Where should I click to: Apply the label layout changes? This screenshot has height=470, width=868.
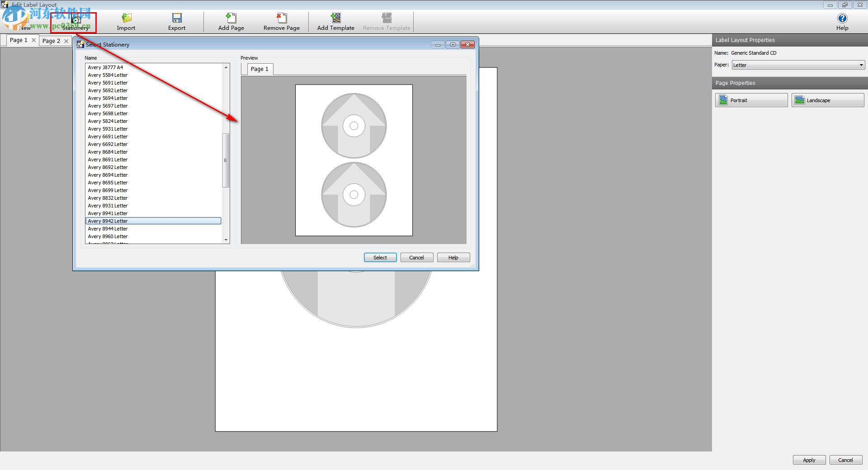[809, 460]
